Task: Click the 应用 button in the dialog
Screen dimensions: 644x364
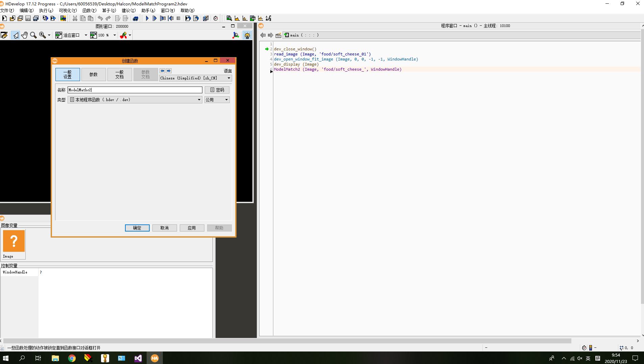Action: 192,228
